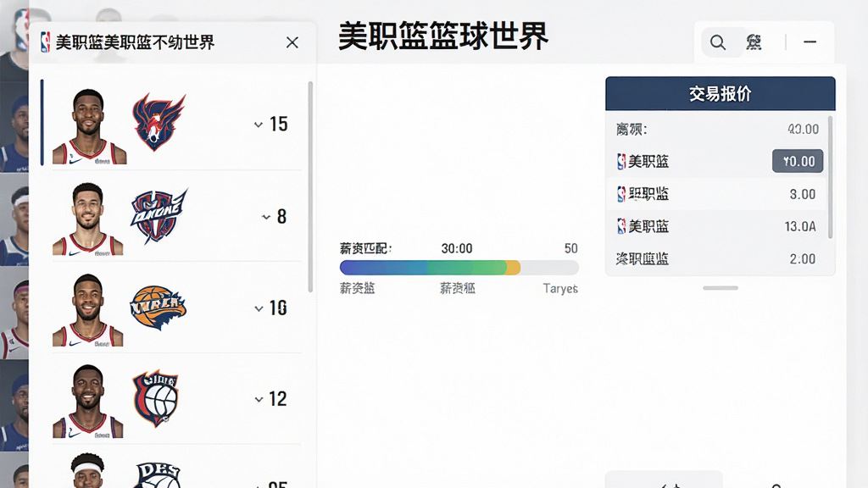Click the NBA icon in the Y0.00 row
Image resolution: width=868 pixels, height=488 pixels.
tap(621, 162)
